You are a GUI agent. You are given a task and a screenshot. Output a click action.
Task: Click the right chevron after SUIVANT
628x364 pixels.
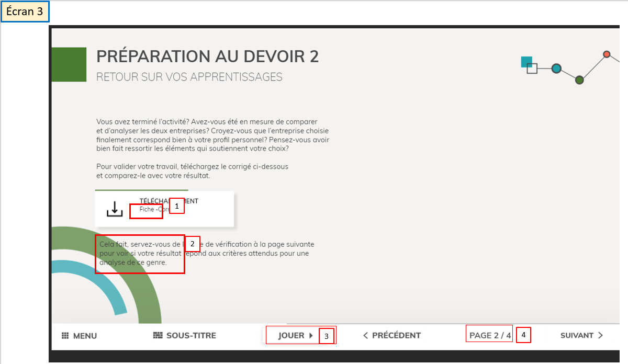(600, 336)
